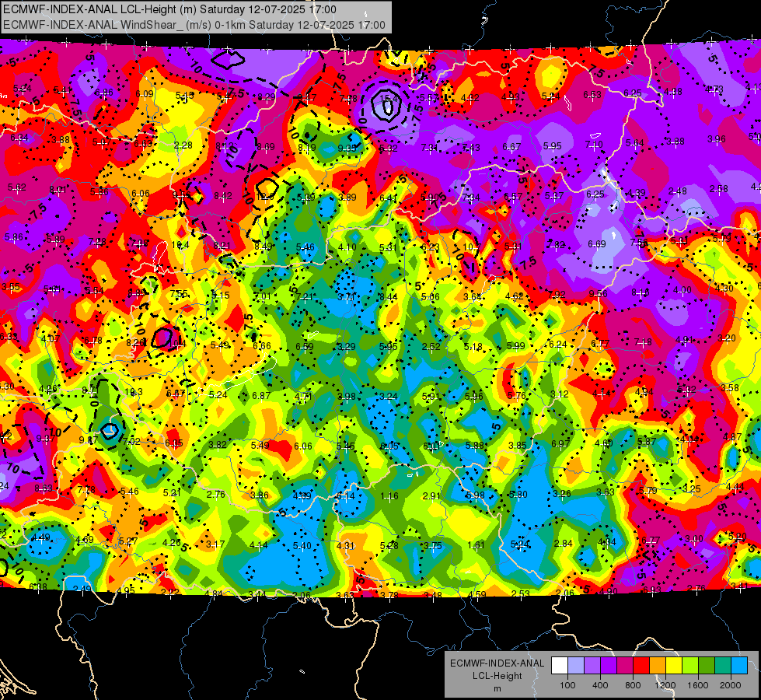Click the grid value '6.59'
Screen dimensions: 761x700
(x=304, y=346)
